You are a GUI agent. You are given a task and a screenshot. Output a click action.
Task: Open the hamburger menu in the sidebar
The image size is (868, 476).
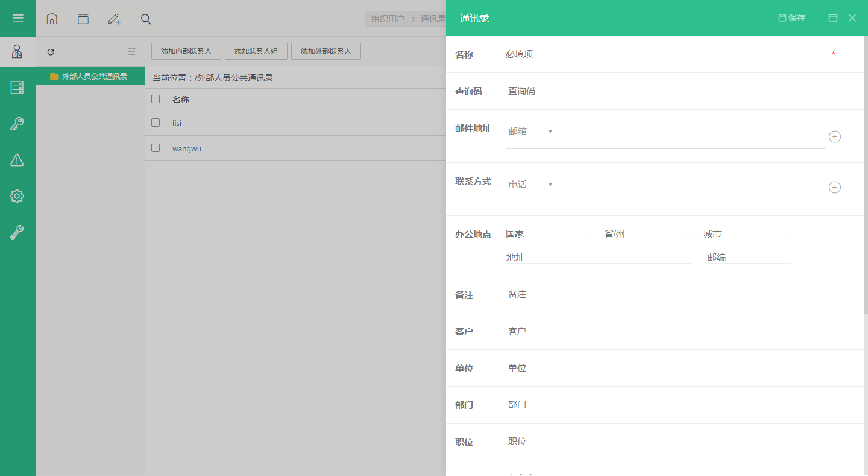pyautogui.click(x=18, y=18)
